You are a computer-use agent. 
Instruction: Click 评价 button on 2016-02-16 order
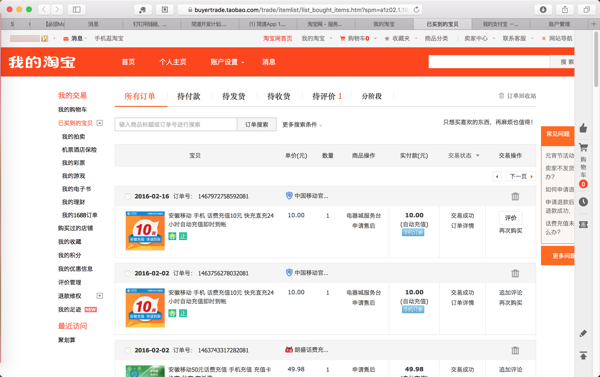(510, 218)
